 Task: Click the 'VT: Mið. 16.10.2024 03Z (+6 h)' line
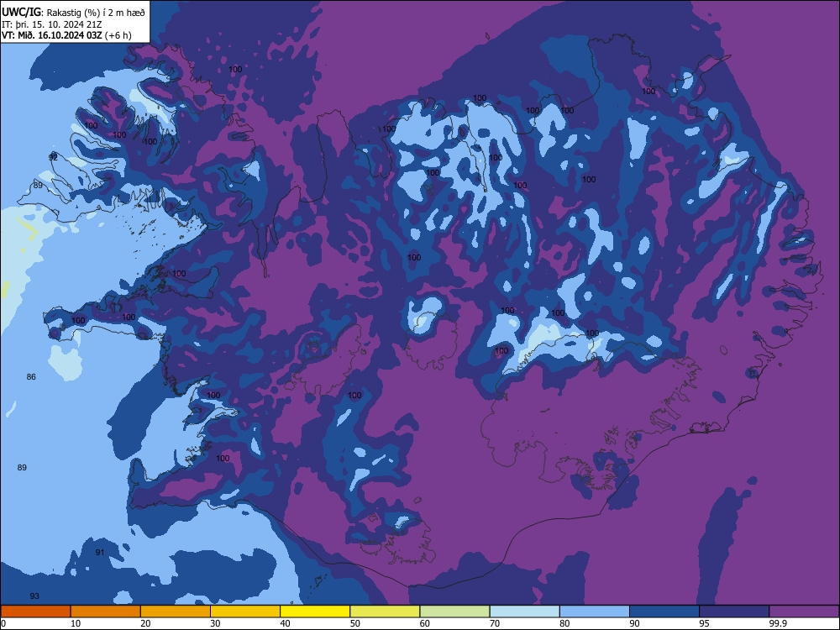[x=66, y=35]
